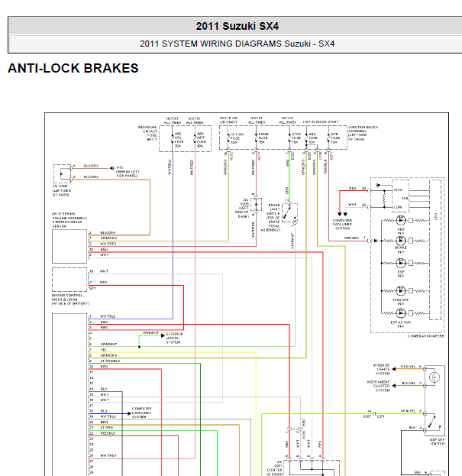Click the CAN termination resistor symbol
The image size is (462, 476).
click(x=384, y=199)
